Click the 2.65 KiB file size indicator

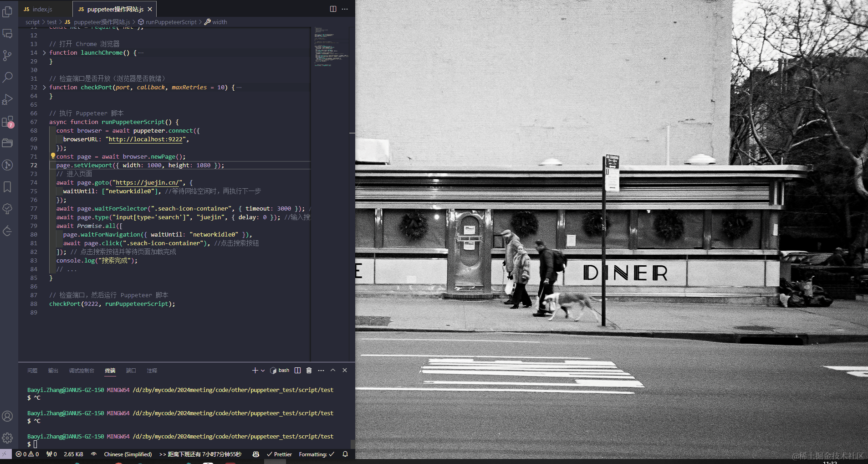coord(73,454)
